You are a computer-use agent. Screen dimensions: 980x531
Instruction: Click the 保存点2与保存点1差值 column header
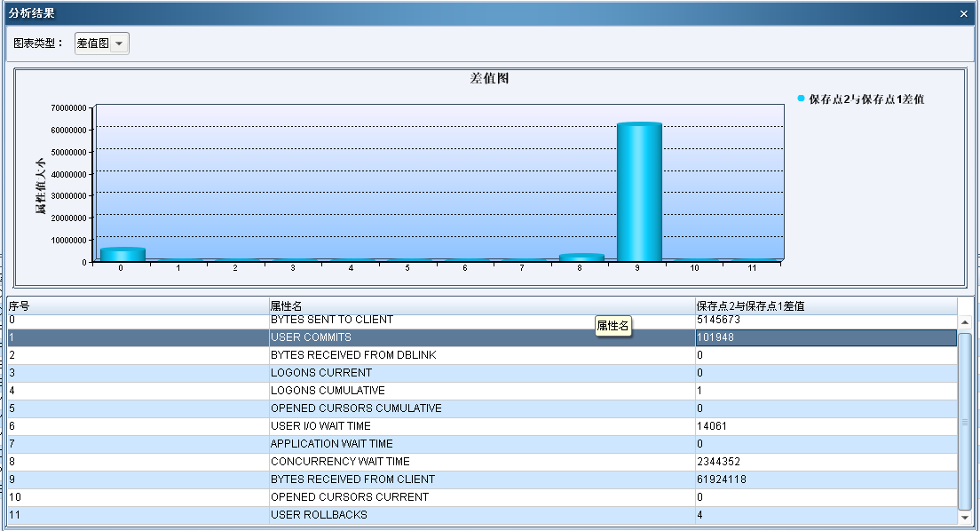(x=826, y=305)
